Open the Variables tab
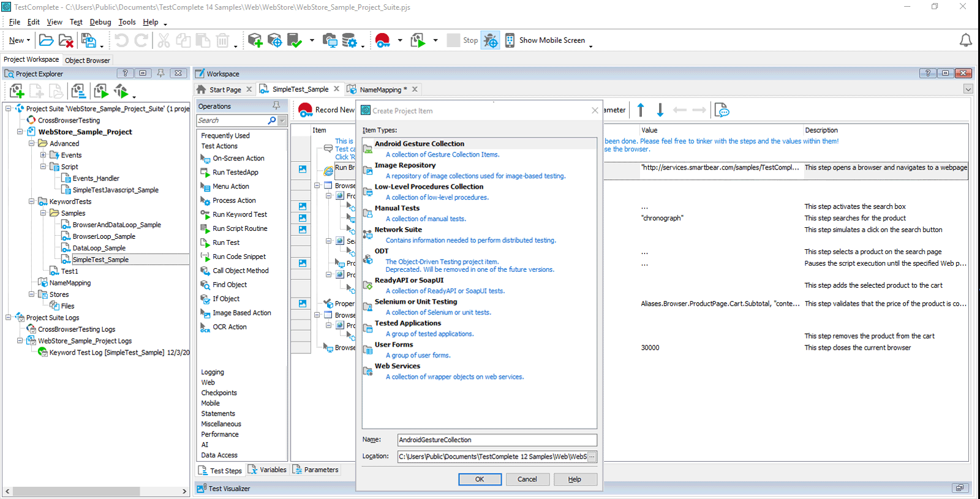 pyautogui.click(x=267, y=470)
